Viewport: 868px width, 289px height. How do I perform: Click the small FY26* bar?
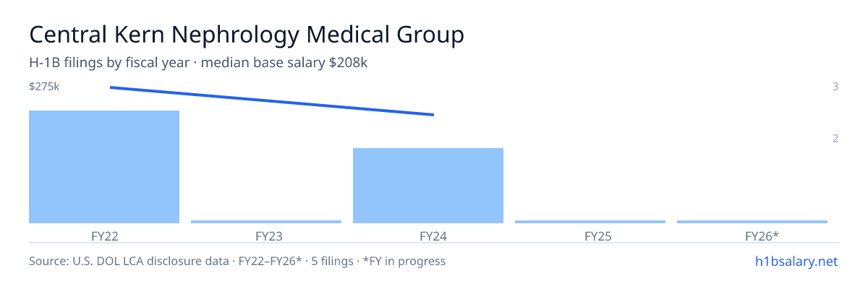pos(752,222)
